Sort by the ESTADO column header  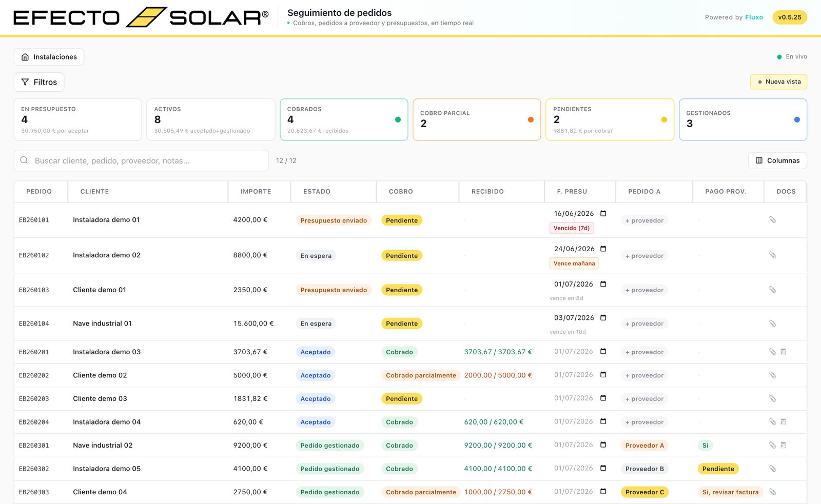click(317, 192)
